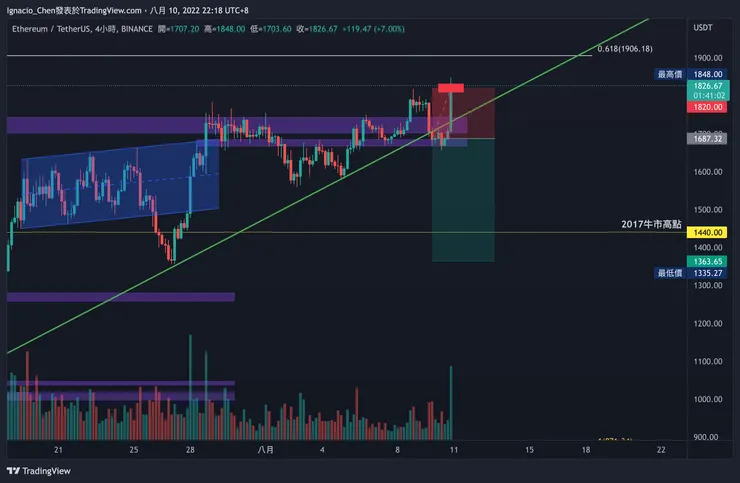Click the 1500.00 price axis tick

coord(707,210)
